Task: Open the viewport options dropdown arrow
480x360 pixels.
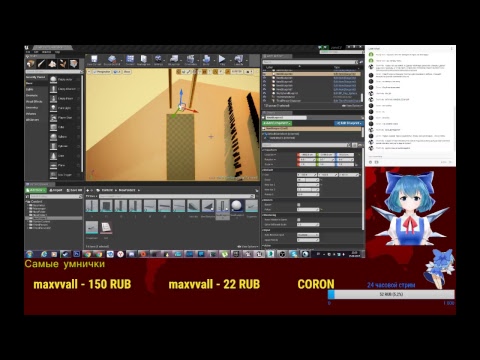Action: click(89, 72)
